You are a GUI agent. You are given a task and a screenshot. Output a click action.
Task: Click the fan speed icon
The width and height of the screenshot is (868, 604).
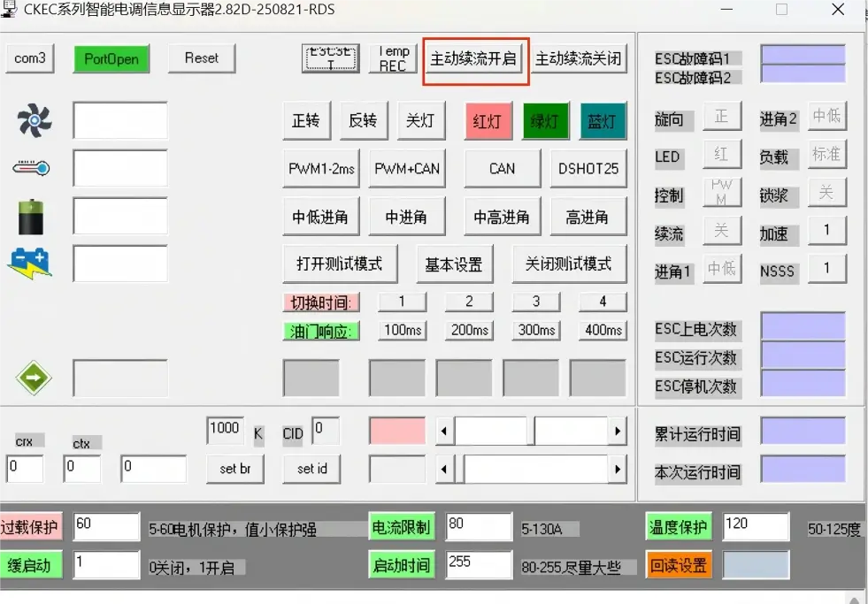pyautogui.click(x=34, y=120)
